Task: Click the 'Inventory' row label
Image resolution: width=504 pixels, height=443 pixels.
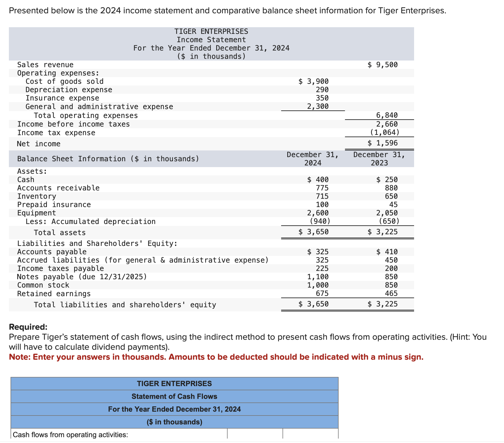Action: 37,196
